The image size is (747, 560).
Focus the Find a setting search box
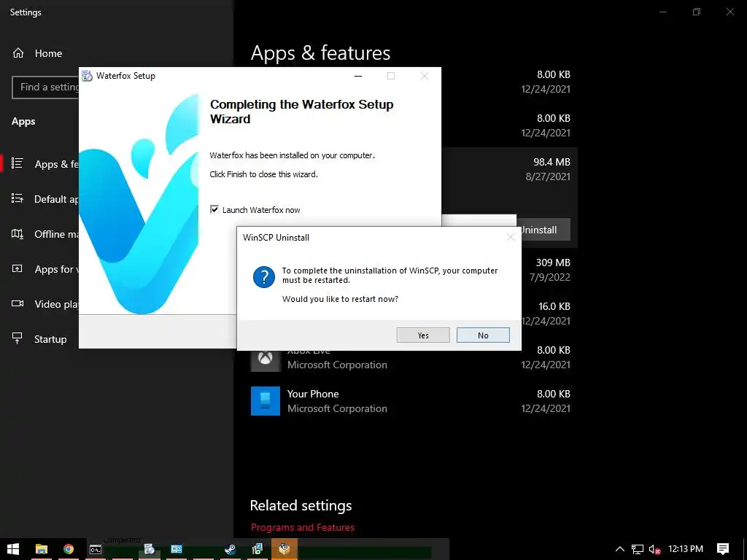45,87
